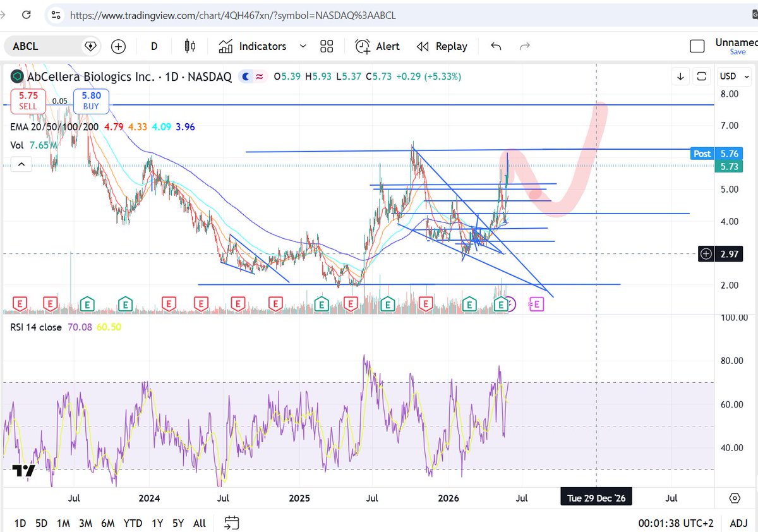Screen dimensions: 758x532
Task: Click the yellow RSI average value 60.50
Action: pyautogui.click(x=109, y=327)
